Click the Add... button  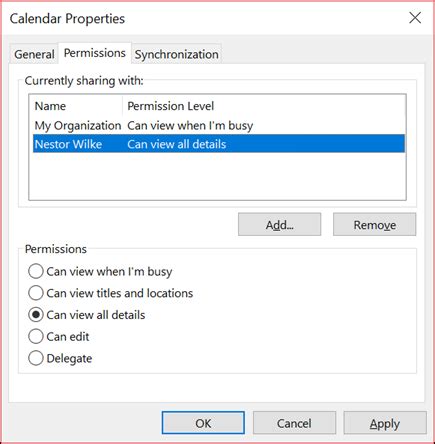click(279, 225)
